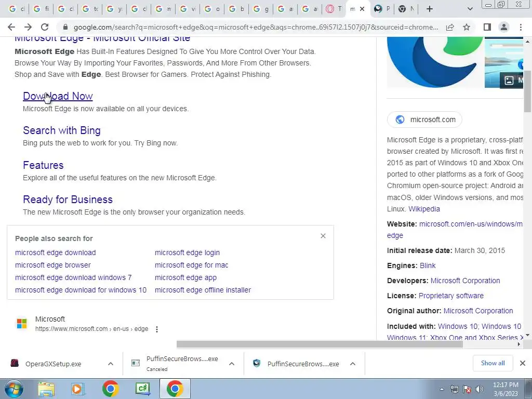Expand OperaGXSetup.exe download options
This screenshot has height=399, width=532.
coord(111,364)
